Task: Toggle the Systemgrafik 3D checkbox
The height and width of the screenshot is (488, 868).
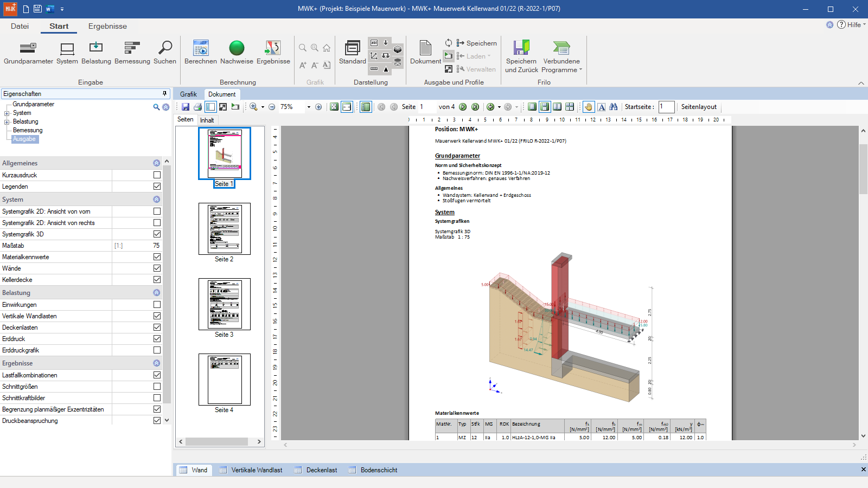Action: [157, 234]
